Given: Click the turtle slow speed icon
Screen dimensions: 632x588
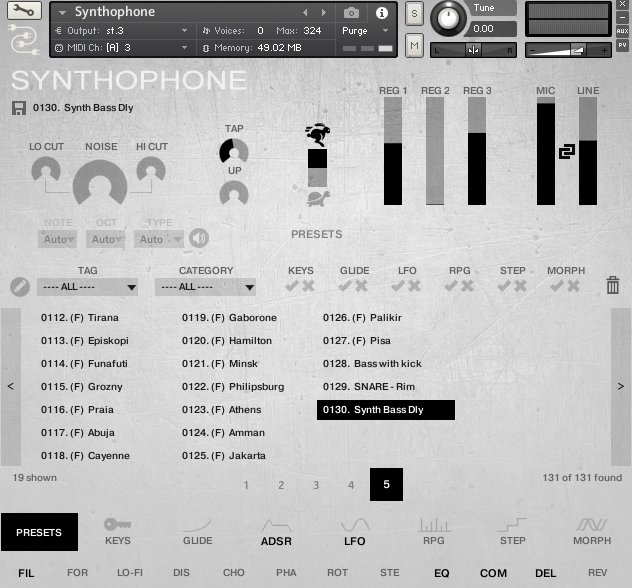Looking at the screenshot, I should (318, 198).
